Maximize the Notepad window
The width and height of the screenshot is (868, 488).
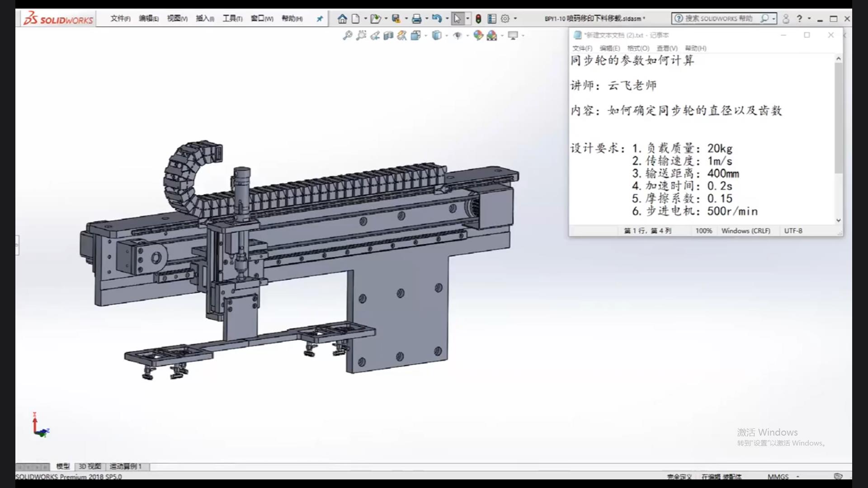tap(807, 35)
